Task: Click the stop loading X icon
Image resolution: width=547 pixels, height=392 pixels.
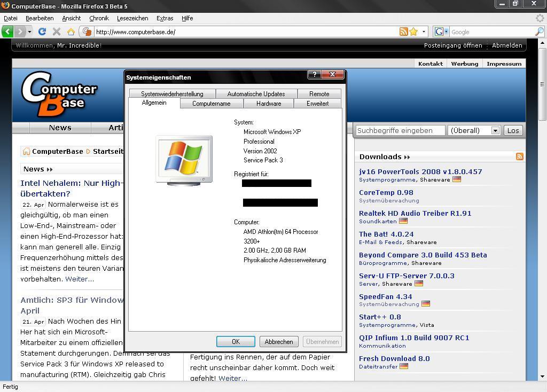Action: 57,32
